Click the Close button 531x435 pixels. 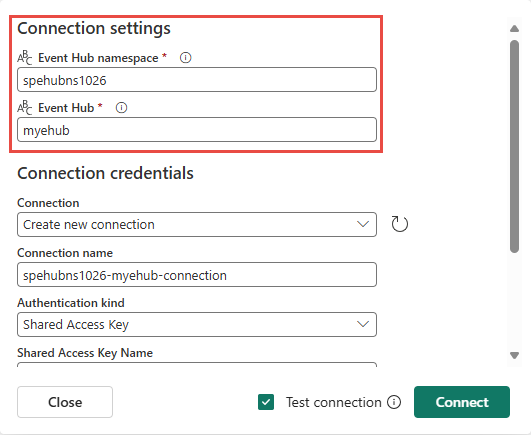click(65, 402)
